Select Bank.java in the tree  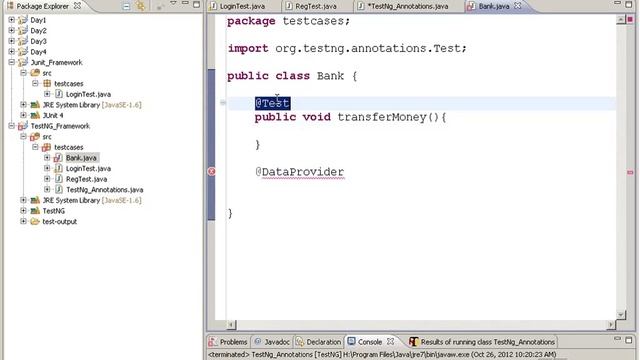[x=81, y=158]
